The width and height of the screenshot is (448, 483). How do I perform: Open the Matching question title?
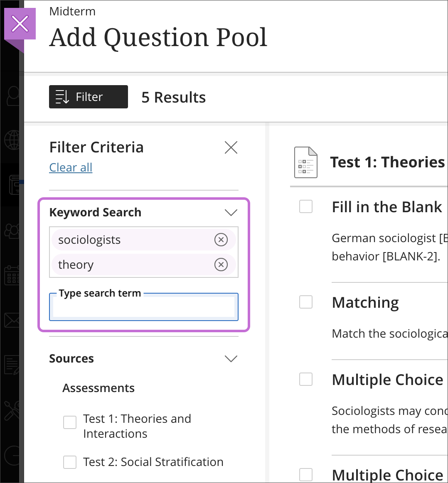pos(365,302)
